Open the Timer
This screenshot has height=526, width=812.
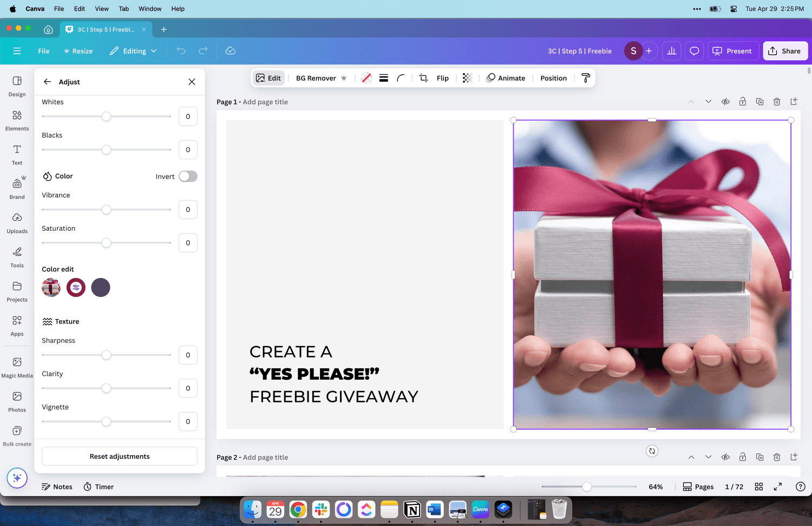click(x=99, y=487)
